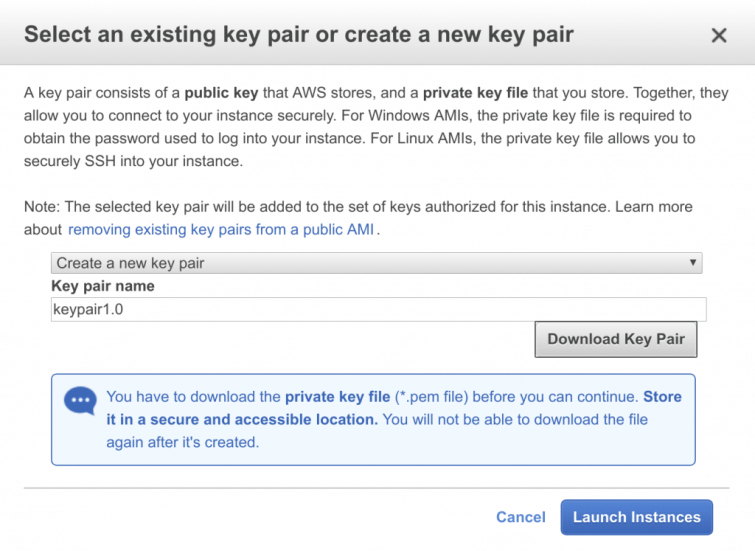Open 'removing existing key pairs from a public AMI' link
Viewport: 755px width, 551px height.
[x=221, y=230]
